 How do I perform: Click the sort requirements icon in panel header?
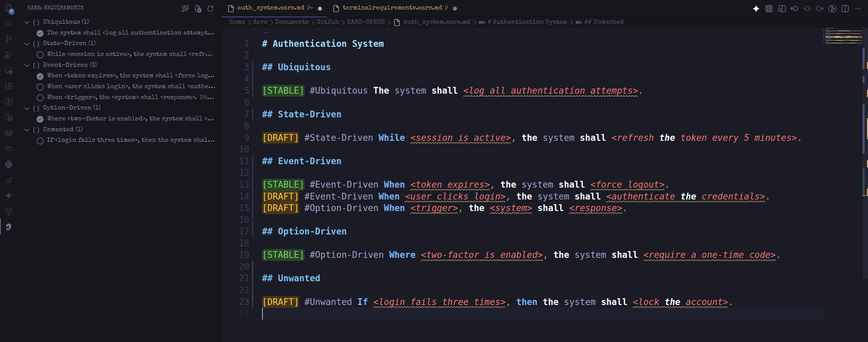click(x=185, y=8)
